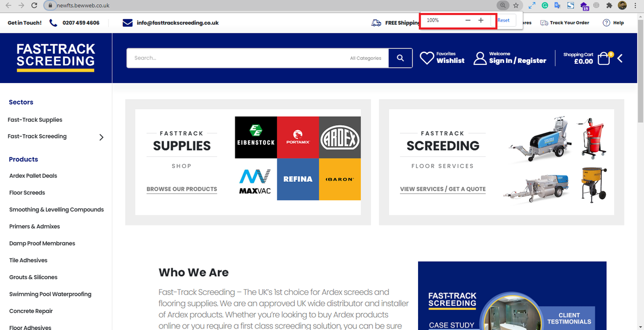
Task: Select the Refina brand tile
Action: 298,180
